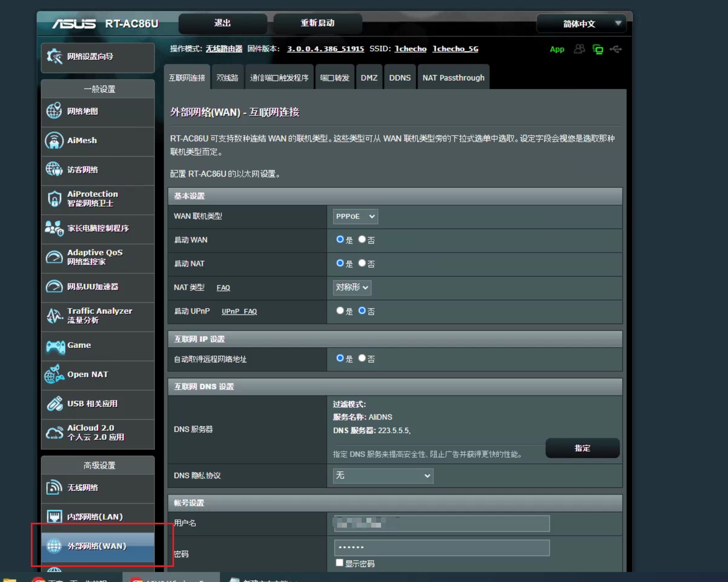Open the Traffic Analyzer waveform icon
The height and width of the screenshot is (582, 728).
pos(54,316)
